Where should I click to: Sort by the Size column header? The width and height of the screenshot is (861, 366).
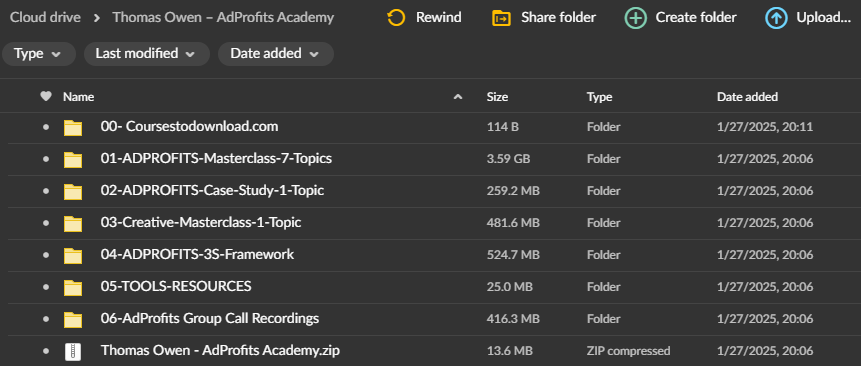(497, 97)
